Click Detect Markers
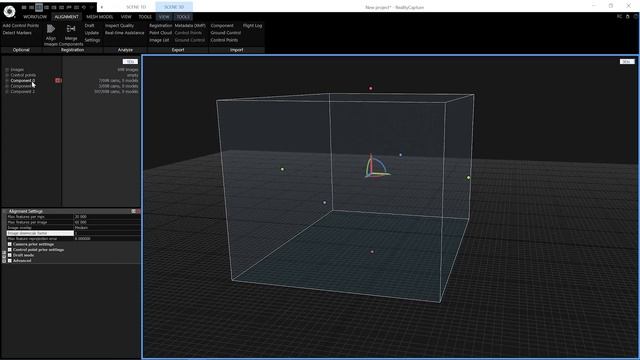The image size is (640, 360). click(x=17, y=33)
